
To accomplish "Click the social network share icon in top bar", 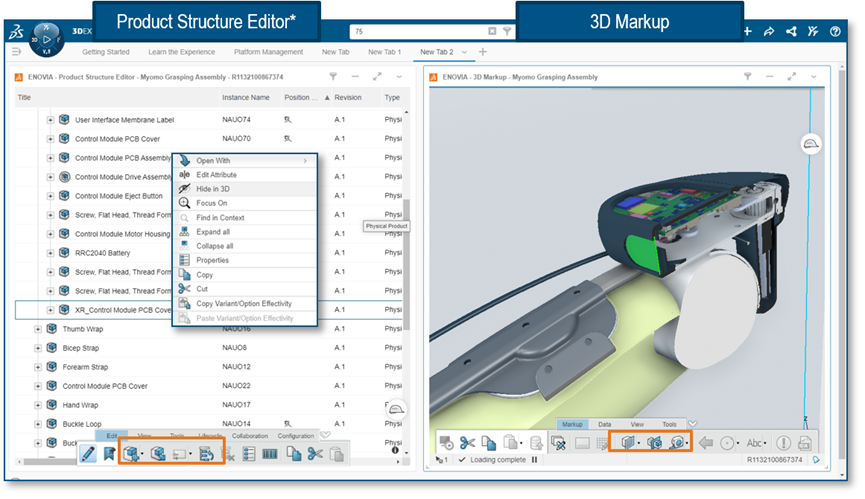I will (x=791, y=31).
